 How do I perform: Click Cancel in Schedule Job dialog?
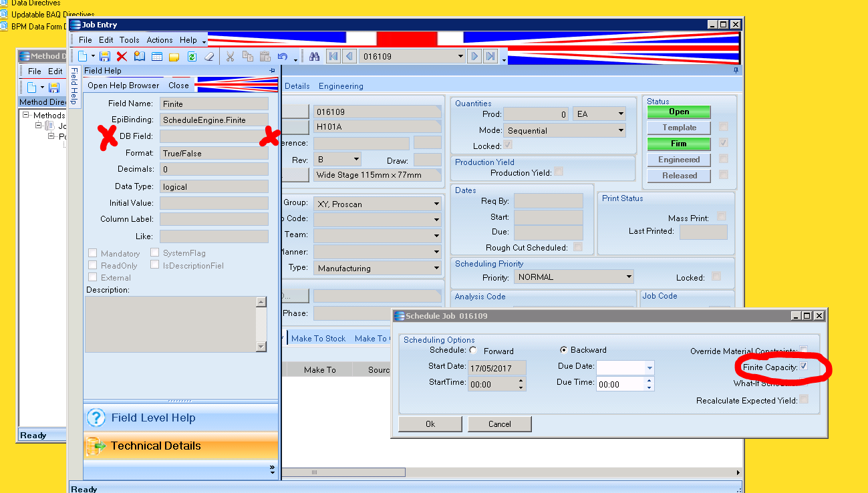click(499, 424)
